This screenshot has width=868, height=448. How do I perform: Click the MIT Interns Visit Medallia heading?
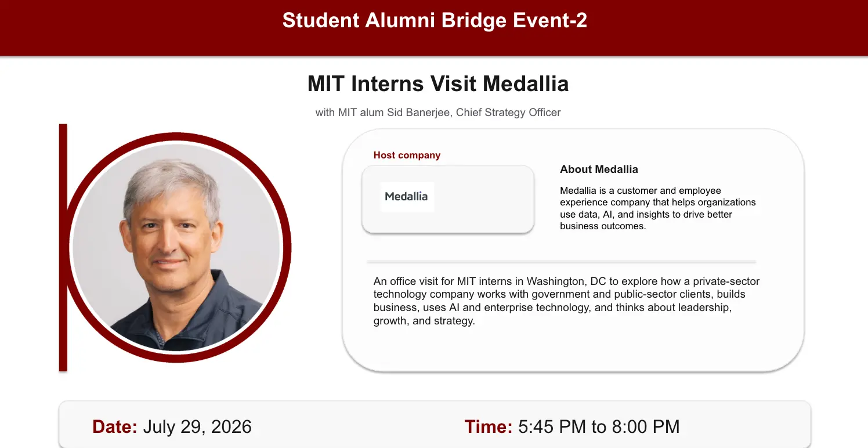point(438,84)
